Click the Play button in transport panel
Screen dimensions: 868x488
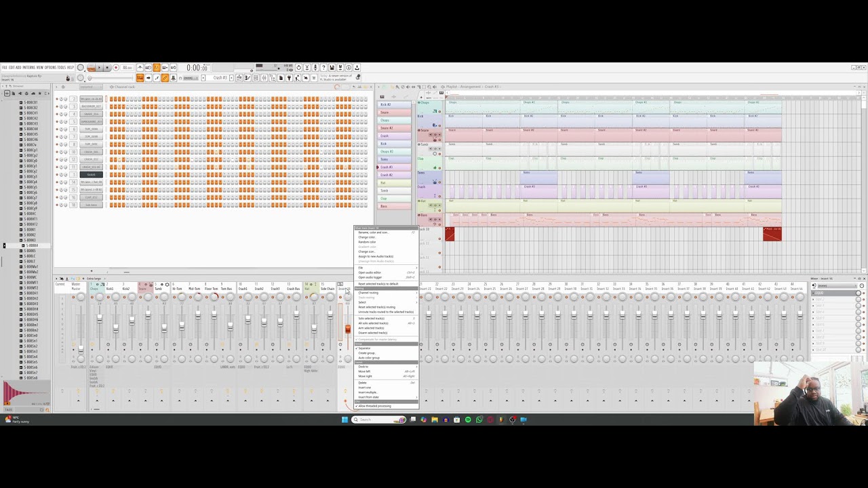(x=99, y=67)
